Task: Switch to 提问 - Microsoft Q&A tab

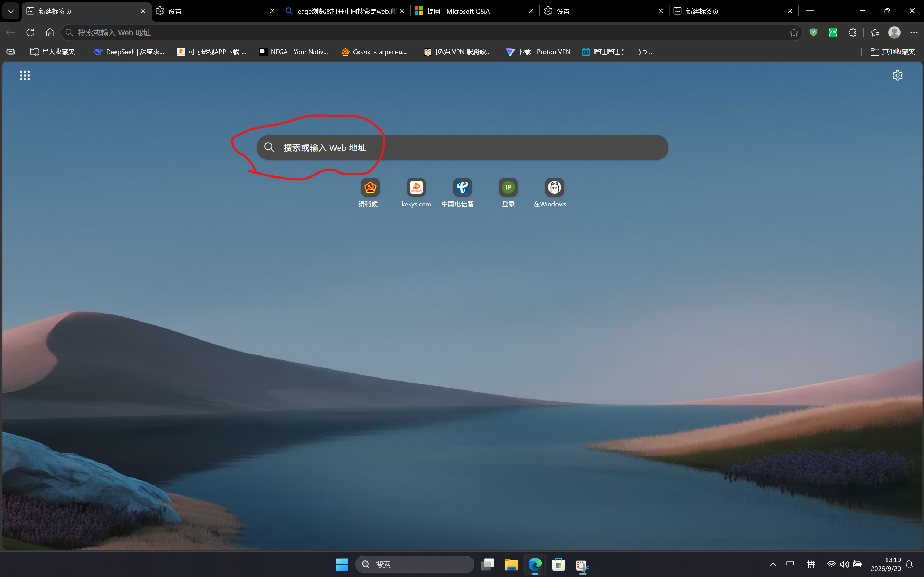Action: point(475,11)
